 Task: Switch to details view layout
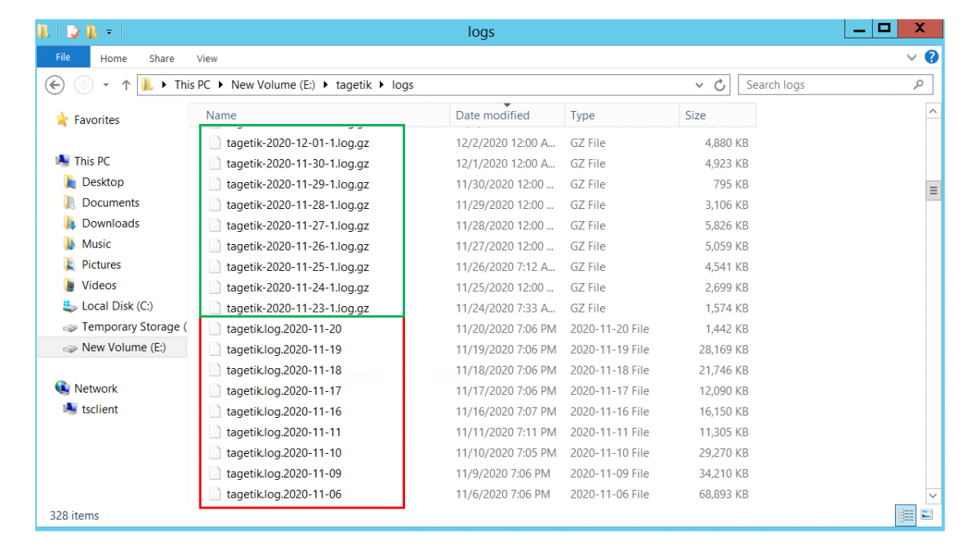click(x=906, y=515)
